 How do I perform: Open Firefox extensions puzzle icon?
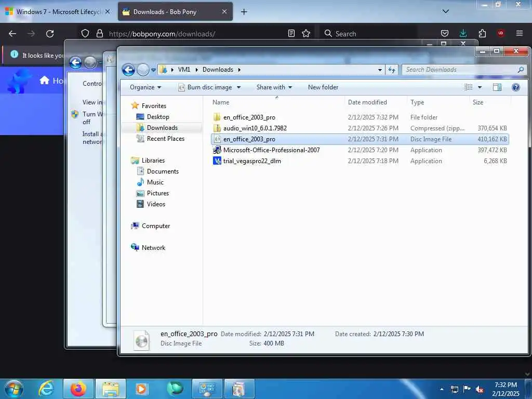coord(482,33)
